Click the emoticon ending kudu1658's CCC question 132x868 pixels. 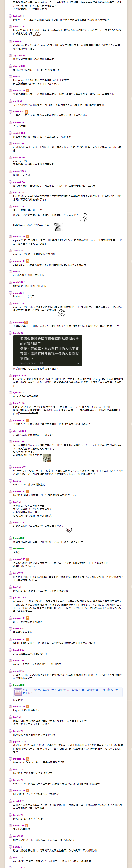83,217
